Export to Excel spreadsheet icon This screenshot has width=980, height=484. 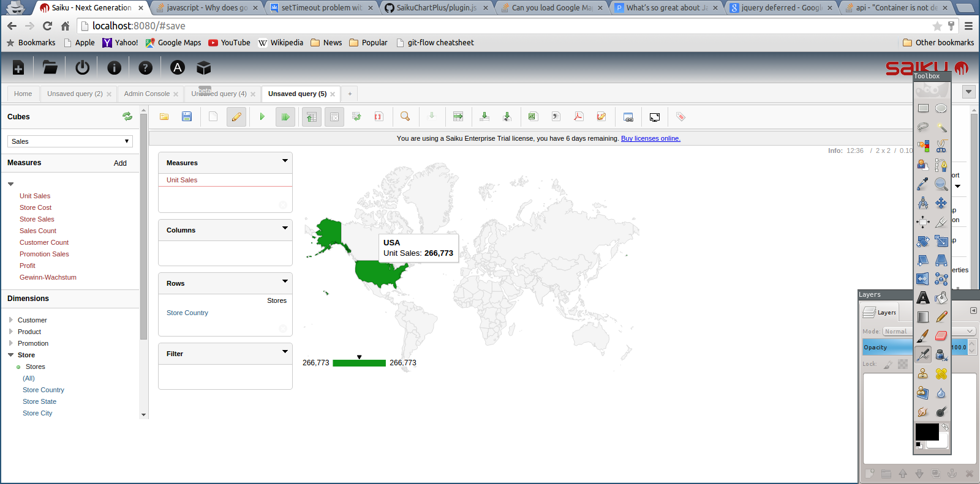pos(532,116)
